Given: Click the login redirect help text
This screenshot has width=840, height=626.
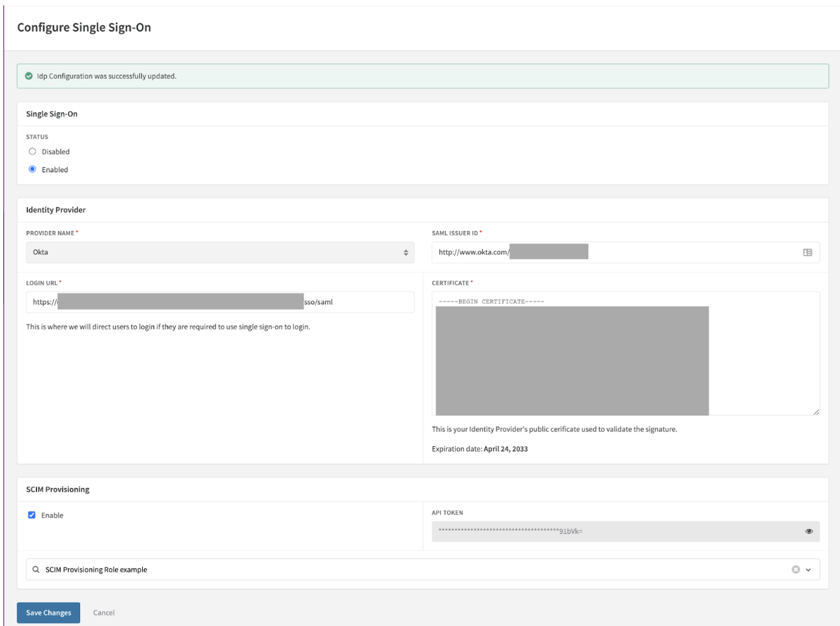Looking at the screenshot, I should coord(168,328).
